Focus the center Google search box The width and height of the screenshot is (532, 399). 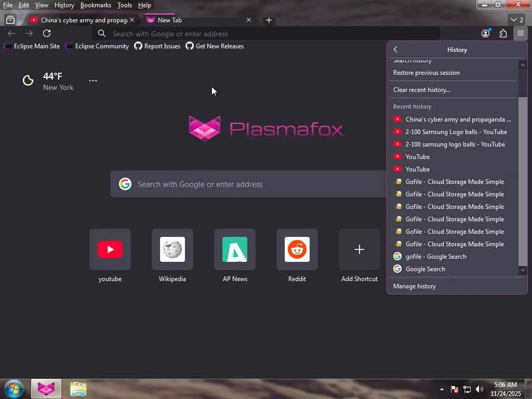coord(249,184)
